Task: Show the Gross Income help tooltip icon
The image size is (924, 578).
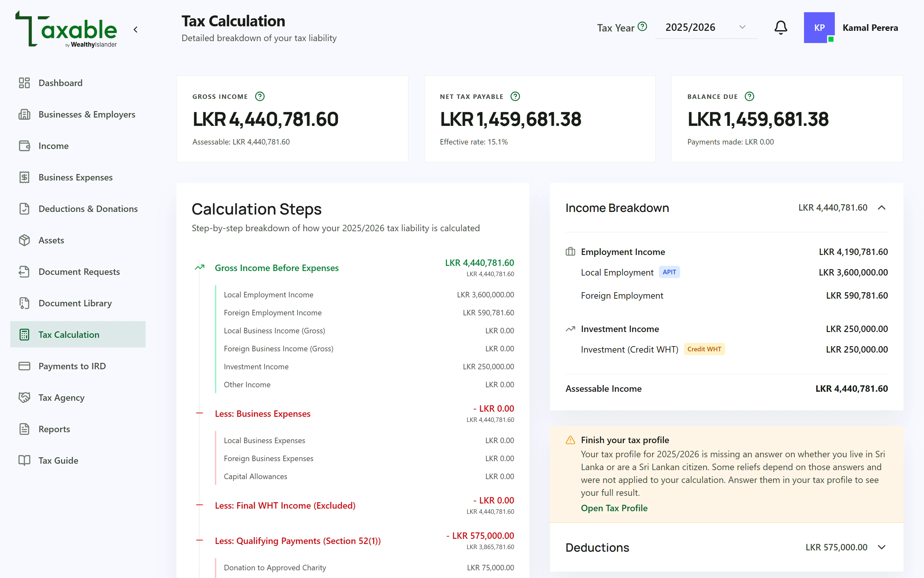Action: point(260,96)
